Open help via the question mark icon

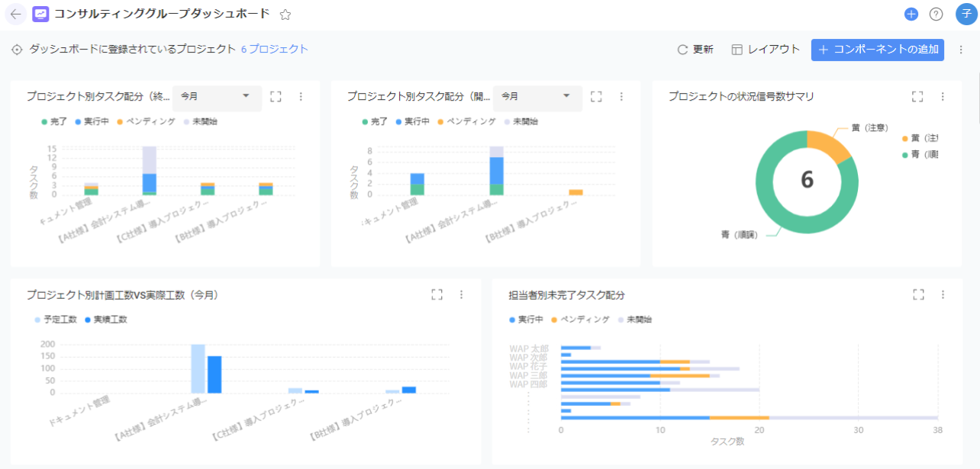[936, 14]
